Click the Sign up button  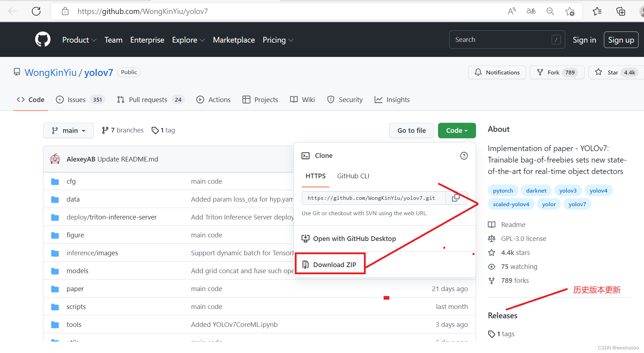point(621,40)
